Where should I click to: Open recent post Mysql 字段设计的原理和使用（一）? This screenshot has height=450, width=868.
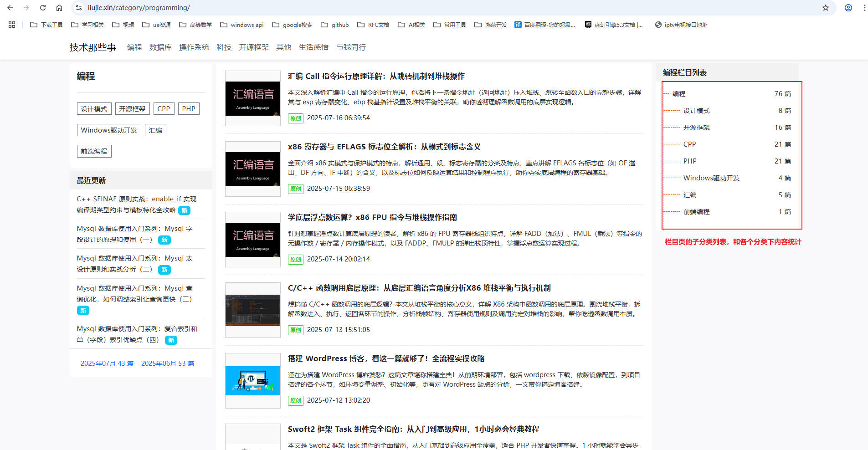[135, 234]
